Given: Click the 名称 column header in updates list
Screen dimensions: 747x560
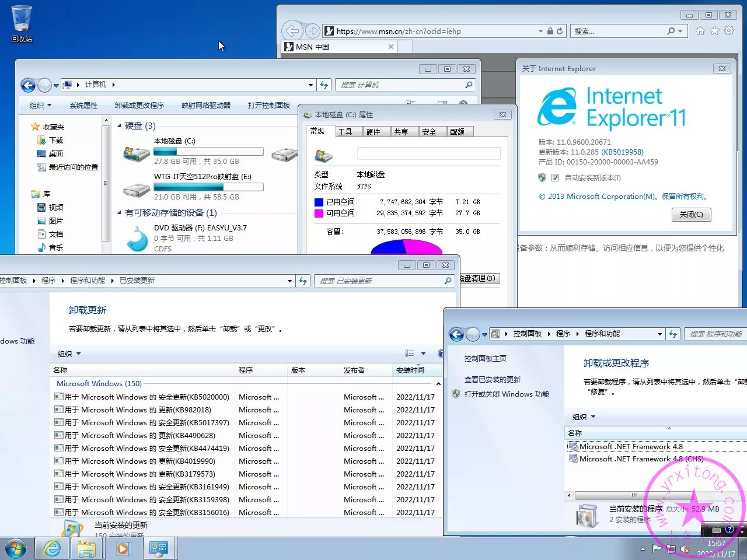Looking at the screenshot, I should tap(142, 370).
